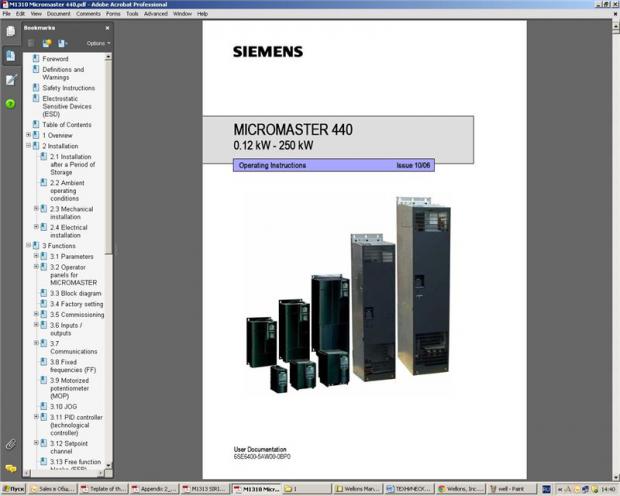Click the new bookmark icon
This screenshot has width=620, height=496.
pyautogui.click(x=47, y=43)
